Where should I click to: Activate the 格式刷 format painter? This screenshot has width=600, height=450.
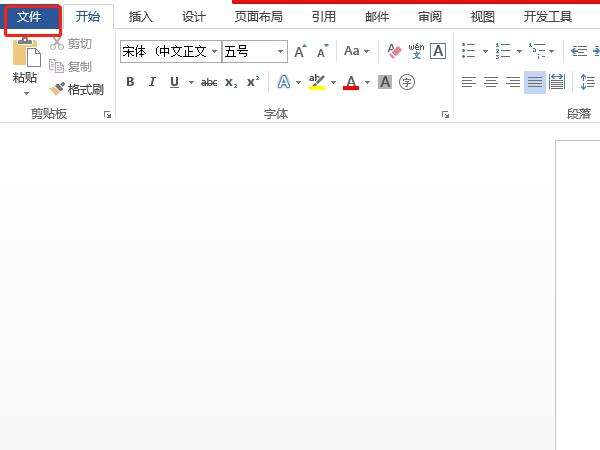point(77,89)
